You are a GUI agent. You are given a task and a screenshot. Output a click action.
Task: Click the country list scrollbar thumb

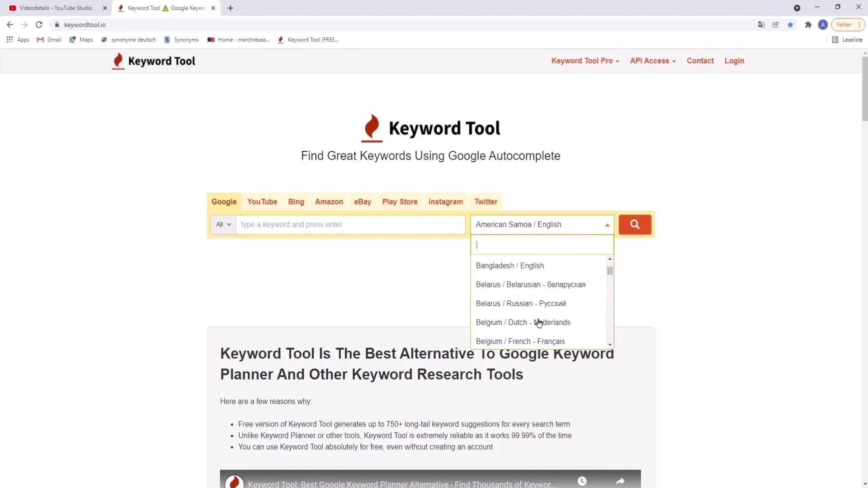(x=610, y=271)
